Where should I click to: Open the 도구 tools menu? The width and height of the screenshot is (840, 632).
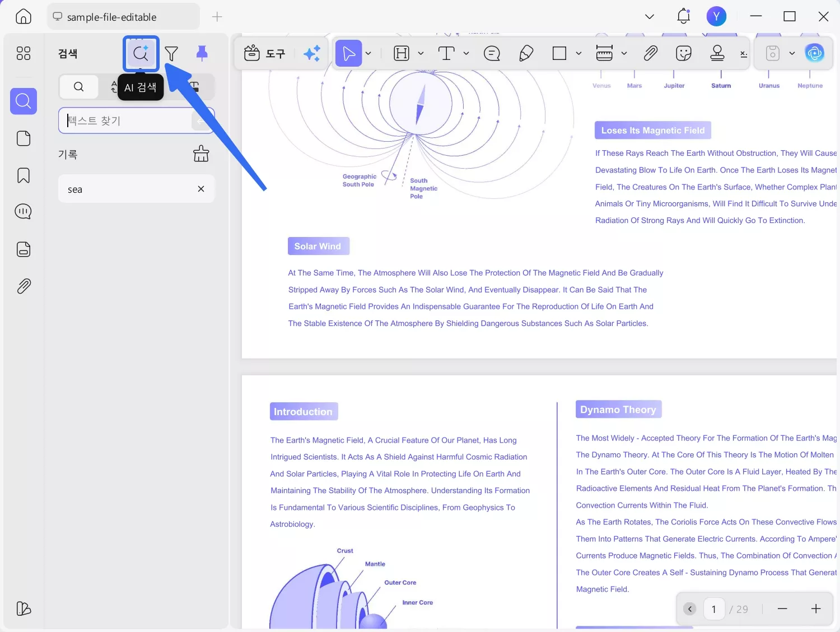pyautogui.click(x=264, y=54)
